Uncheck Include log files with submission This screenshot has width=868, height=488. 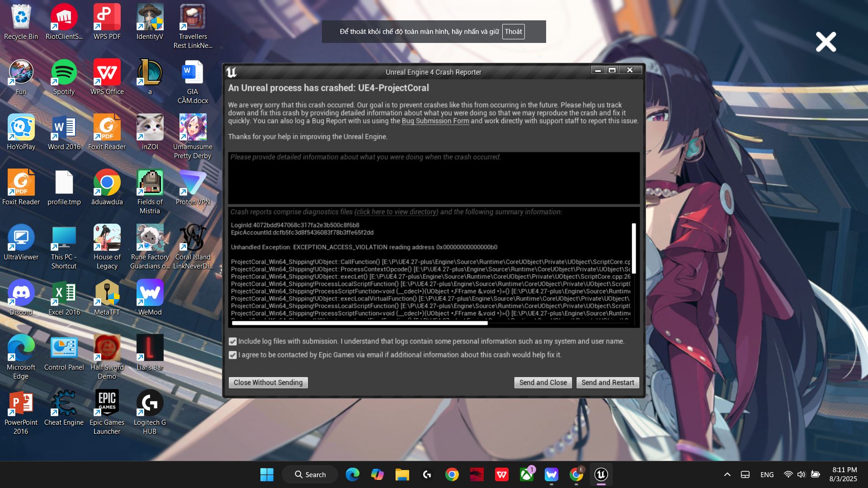233,342
